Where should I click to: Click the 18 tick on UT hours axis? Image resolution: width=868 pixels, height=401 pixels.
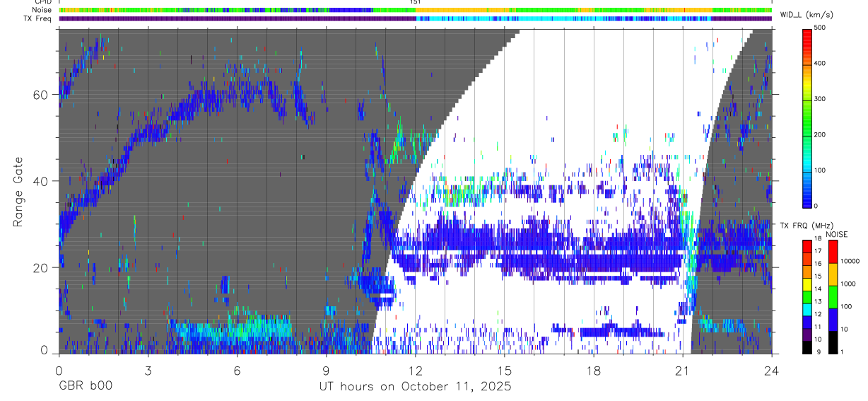pos(594,370)
